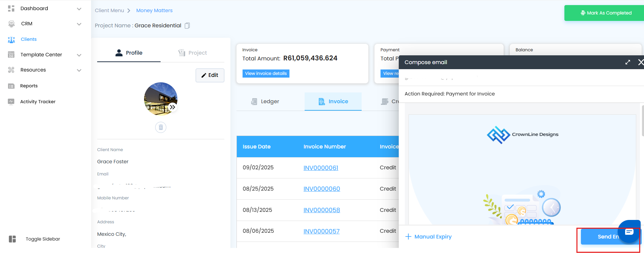644x253 pixels.
Task: Click the email body scrollbar
Action: click(x=642, y=120)
